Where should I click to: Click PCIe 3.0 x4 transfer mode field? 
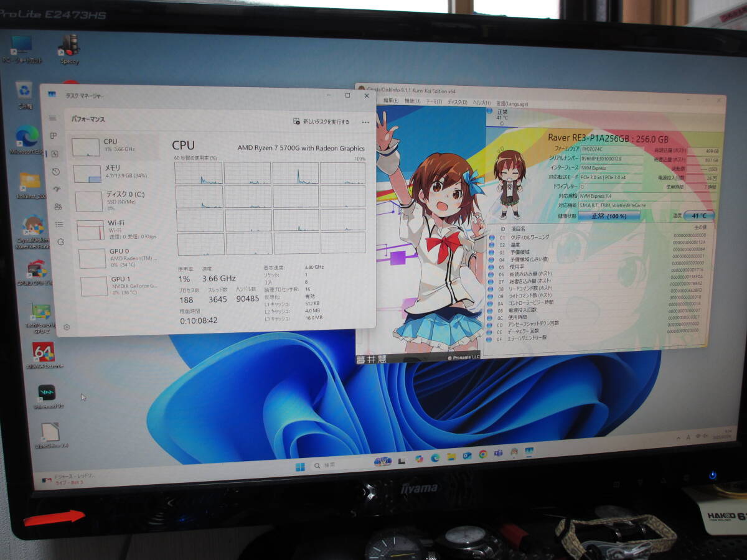coord(613,177)
